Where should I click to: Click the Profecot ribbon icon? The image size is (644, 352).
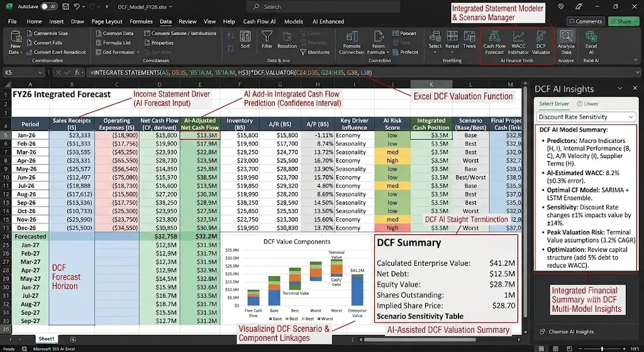point(406,52)
